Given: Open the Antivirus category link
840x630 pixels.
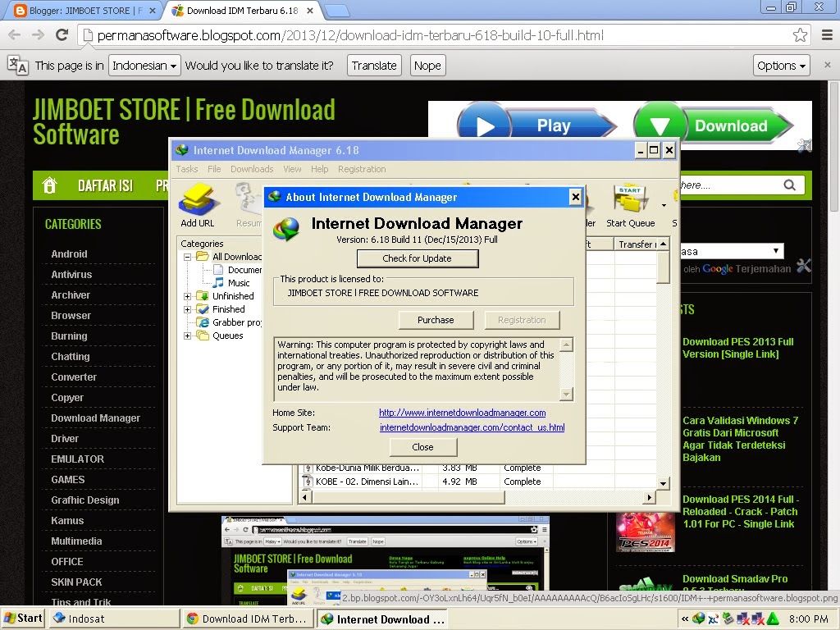Looking at the screenshot, I should (x=71, y=274).
